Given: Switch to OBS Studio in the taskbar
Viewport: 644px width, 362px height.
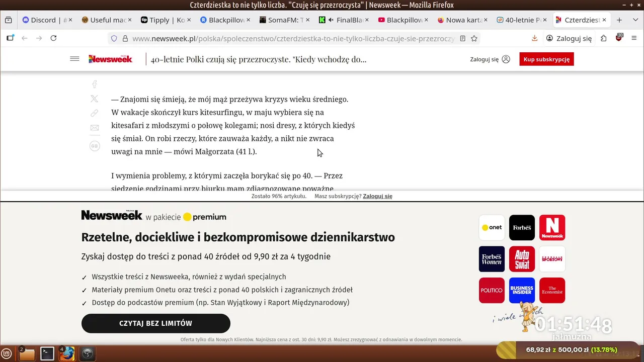Looking at the screenshot, I should (x=88, y=353).
